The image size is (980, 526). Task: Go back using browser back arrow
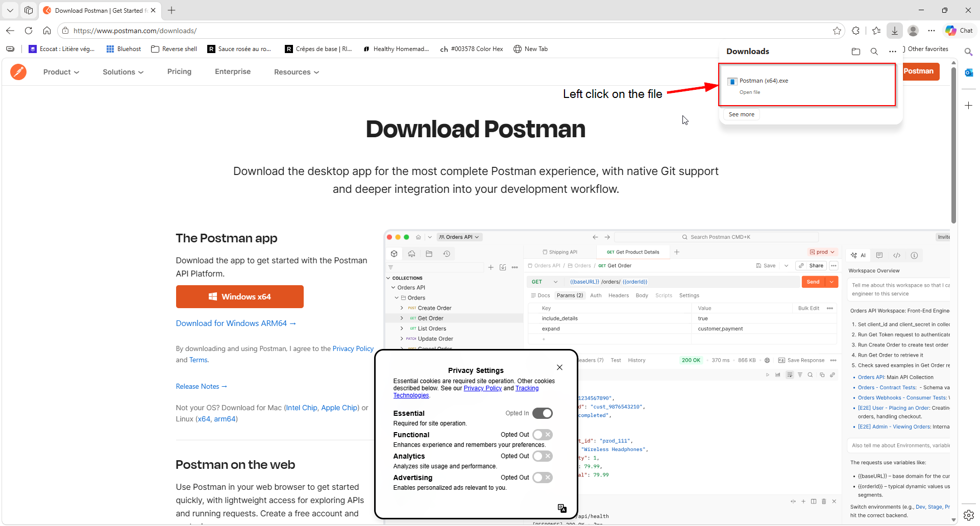pos(10,31)
